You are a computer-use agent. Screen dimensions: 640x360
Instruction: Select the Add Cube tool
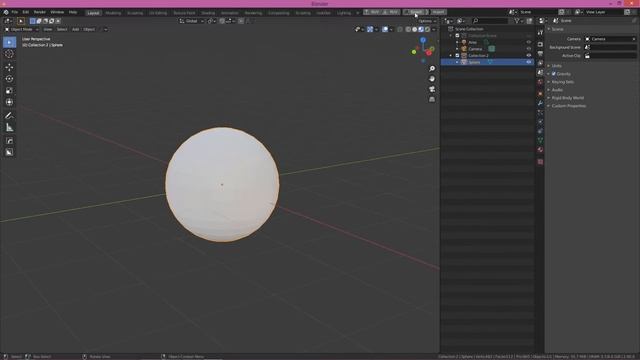(x=9, y=141)
